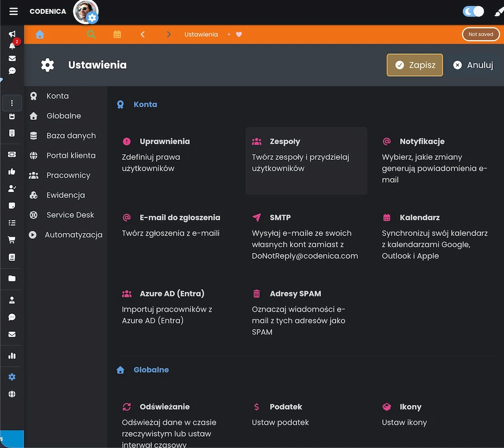
Task: Click the user avatar thumbnail
Action: (85, 11)
